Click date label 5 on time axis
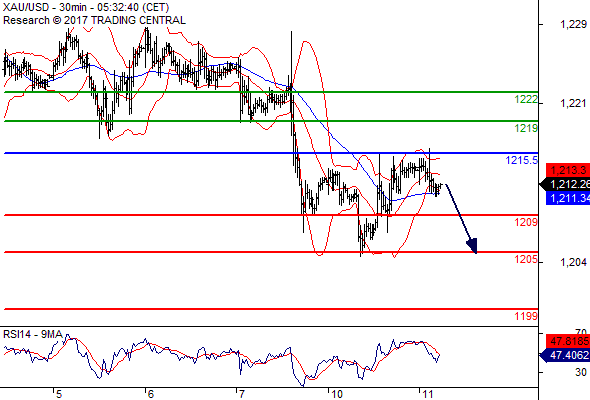Viewport: 590px width, 400px height. [59, 394]
